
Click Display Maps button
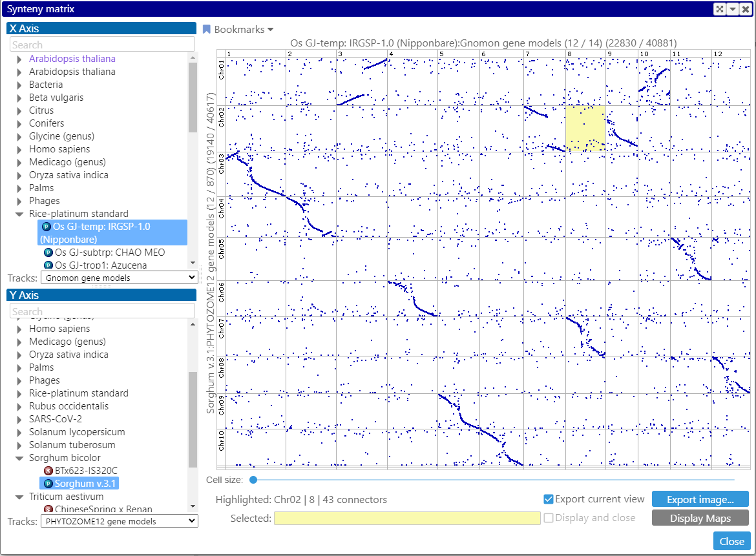(700, 518)
